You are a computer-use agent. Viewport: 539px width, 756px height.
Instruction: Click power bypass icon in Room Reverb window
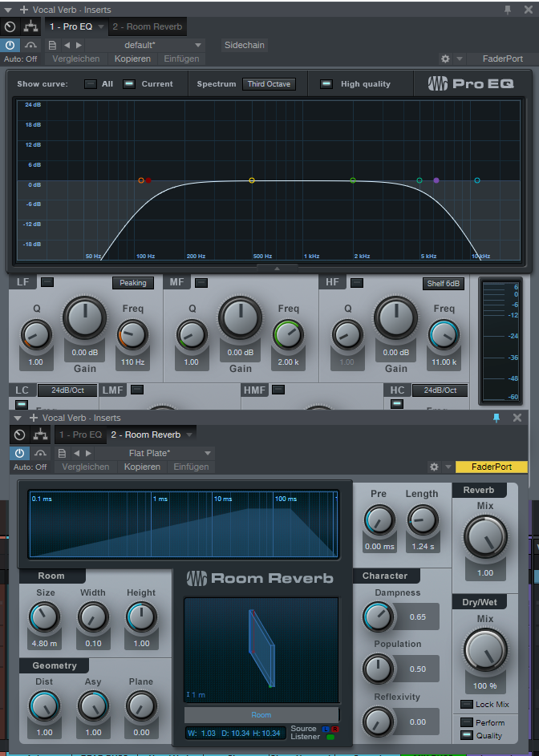click(x=19, y=453)
